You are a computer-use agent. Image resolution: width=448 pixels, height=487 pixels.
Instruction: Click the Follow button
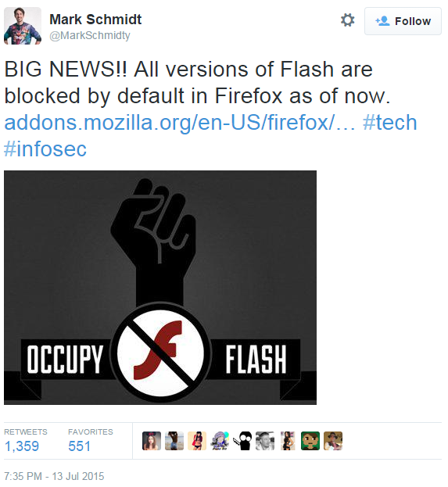pos(403,21)
